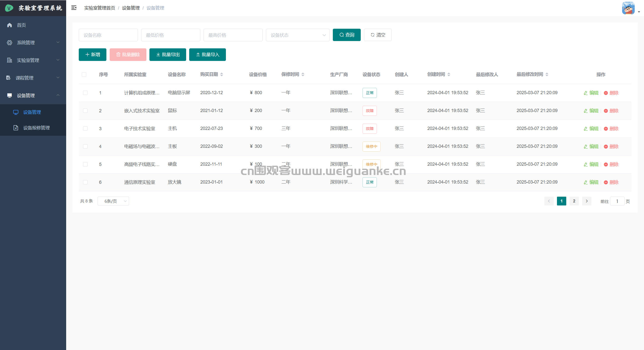644x350 pixels.
Task: Open the 6条/页 page size selector
Action: (x=113, y=201)
